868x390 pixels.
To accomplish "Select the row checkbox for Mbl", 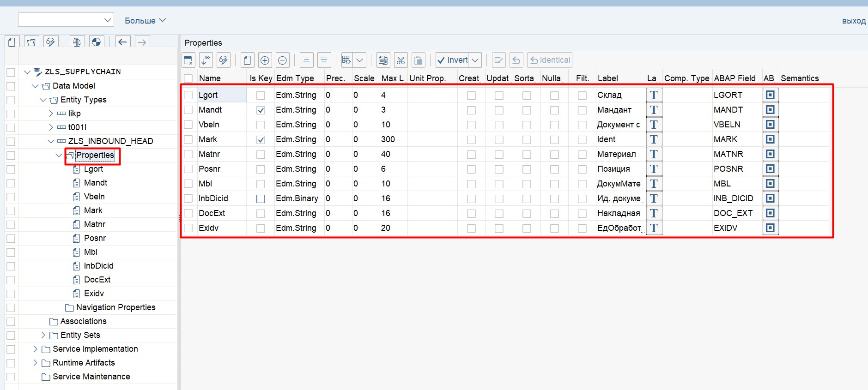I will tap(188, 184).
